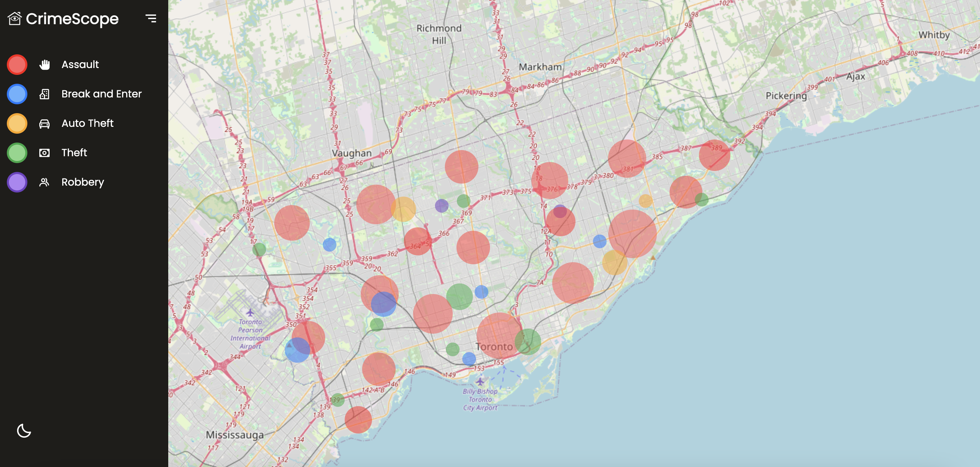Select the Break and Enter label
This screenshot has height=467, width=980.
[x=101, y=94]
